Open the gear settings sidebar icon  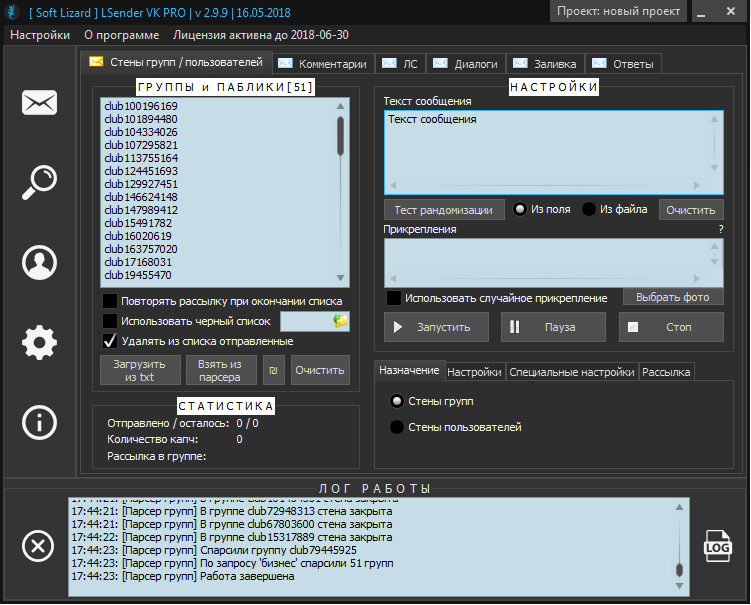click(39, 342)
